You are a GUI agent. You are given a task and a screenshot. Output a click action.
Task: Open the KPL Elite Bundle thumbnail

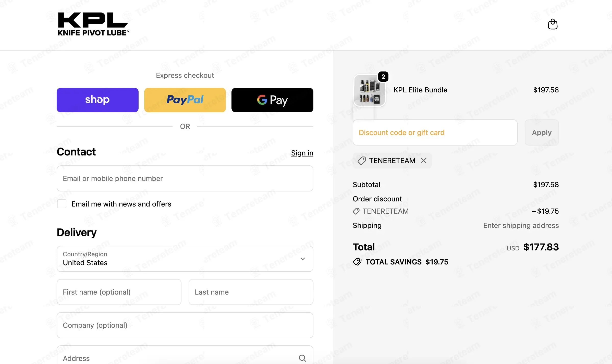[369, 90]
